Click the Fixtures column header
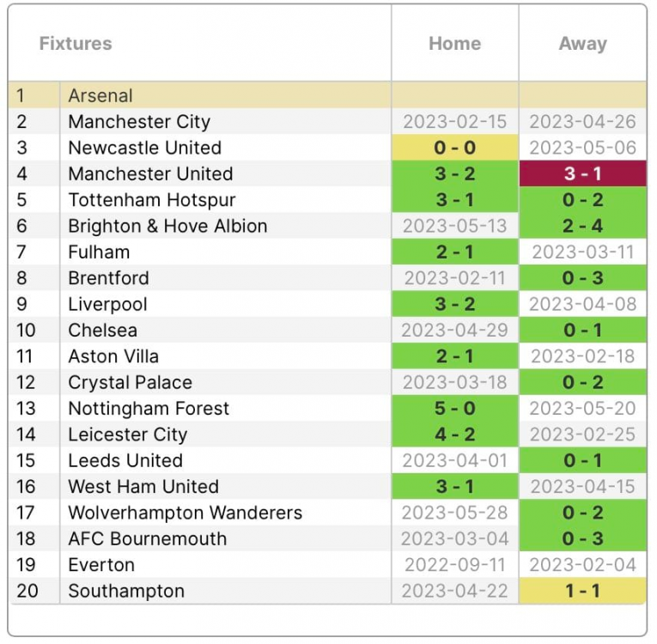 tap(76, 44)
